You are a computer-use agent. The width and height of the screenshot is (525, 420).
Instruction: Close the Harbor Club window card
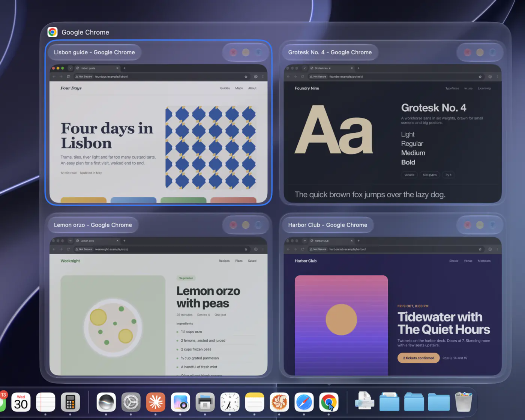point(468,225)
